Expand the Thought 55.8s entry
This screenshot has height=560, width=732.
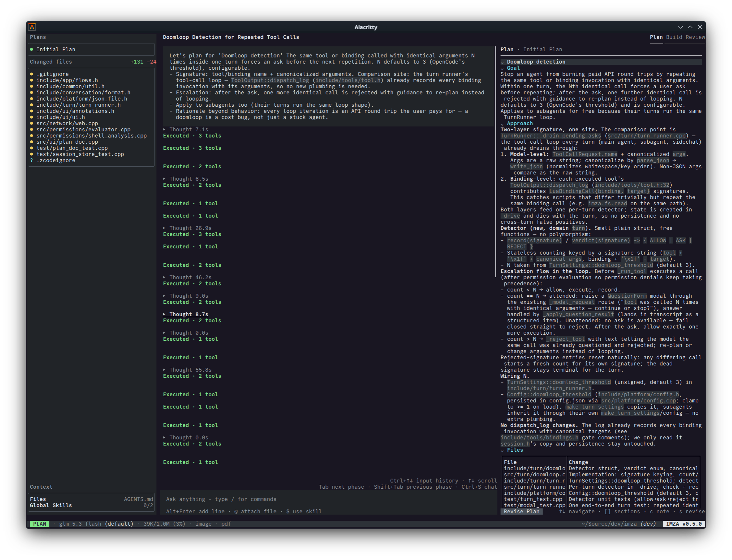tap(187, 370)
